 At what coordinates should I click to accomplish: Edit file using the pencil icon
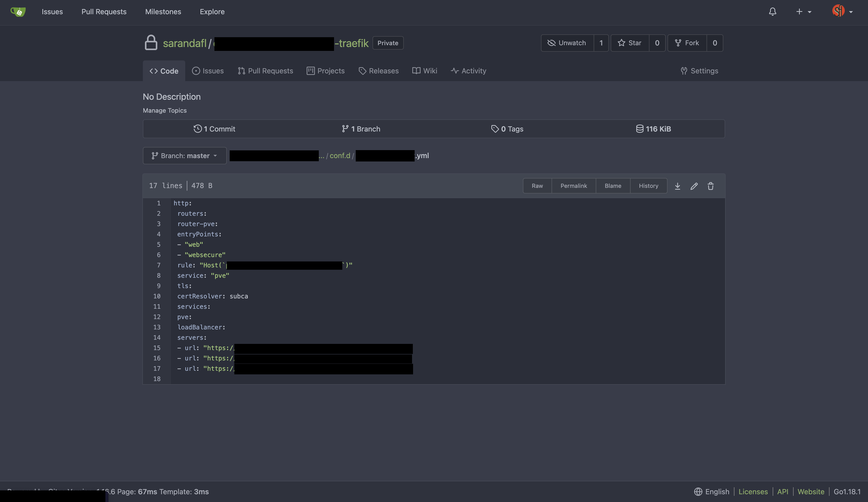point(694,186)
